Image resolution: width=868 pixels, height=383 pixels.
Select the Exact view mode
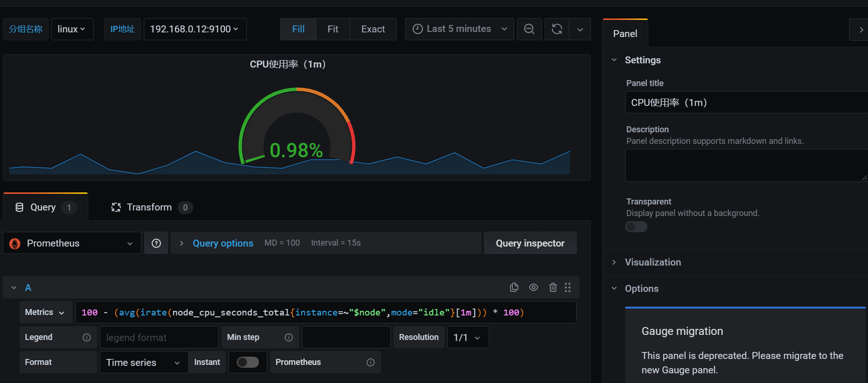(x=373, y=29)
